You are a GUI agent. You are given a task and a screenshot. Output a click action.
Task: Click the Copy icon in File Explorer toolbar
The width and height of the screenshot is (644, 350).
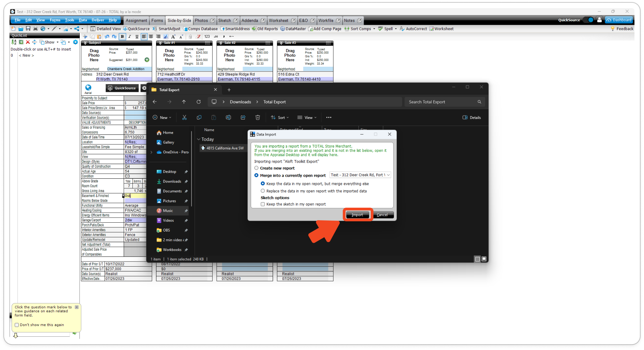[199, 117]
